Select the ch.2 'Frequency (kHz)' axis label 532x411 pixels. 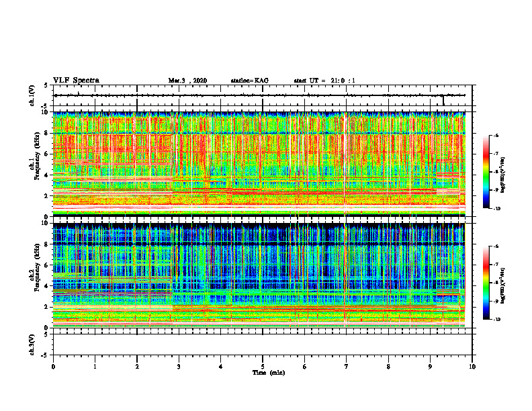coord(36,267)
